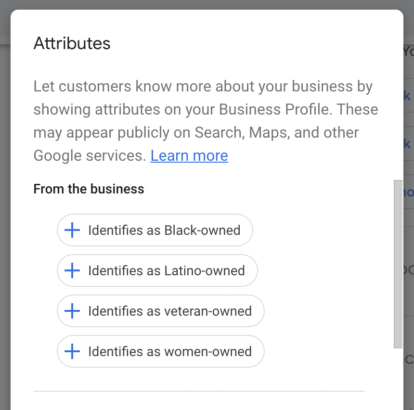The height and width of the screenshot is (410, 414).
Task: Click the plus icon beside Black-owned
Action: (72, 230)
